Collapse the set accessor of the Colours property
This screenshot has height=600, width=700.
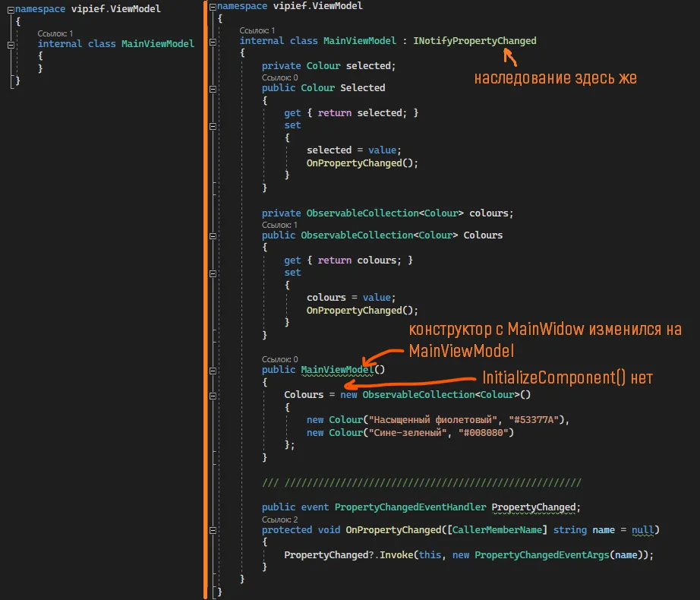(213, 273)
